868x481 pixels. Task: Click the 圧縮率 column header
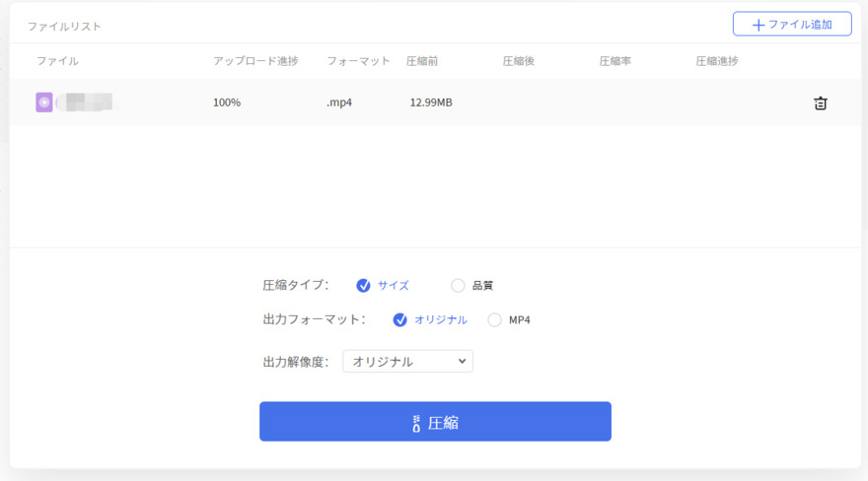click(615, 61)
